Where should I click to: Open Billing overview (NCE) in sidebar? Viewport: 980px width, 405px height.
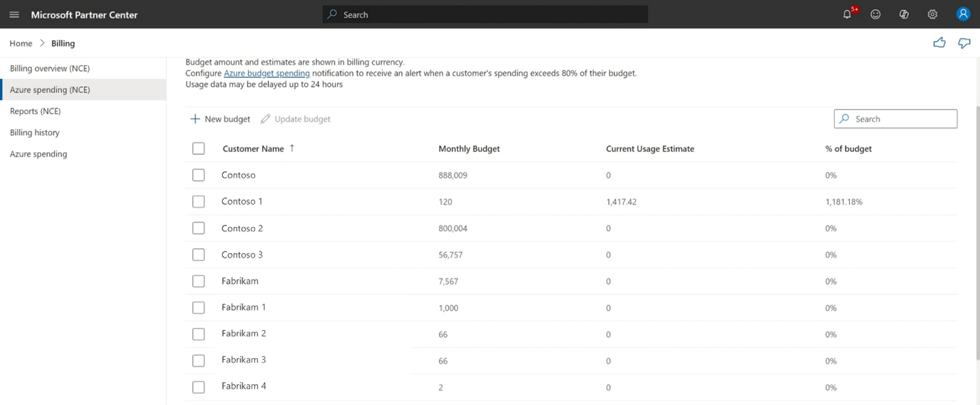(x=49, y=69)
